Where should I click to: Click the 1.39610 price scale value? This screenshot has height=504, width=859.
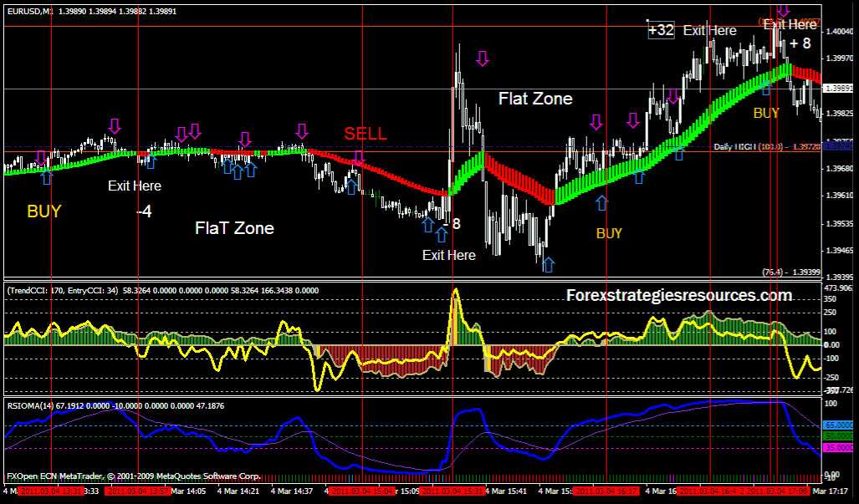(x=841, y=196)
